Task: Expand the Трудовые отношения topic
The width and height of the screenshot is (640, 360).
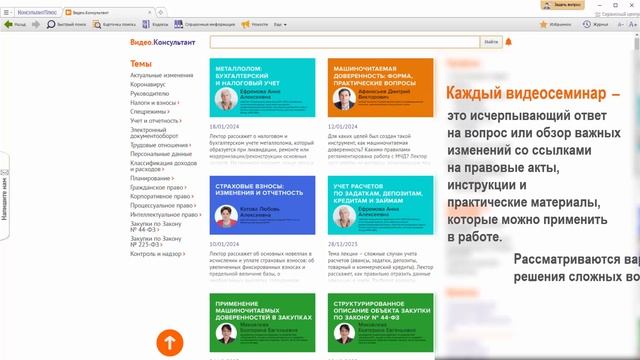Action: pos(160,145)
